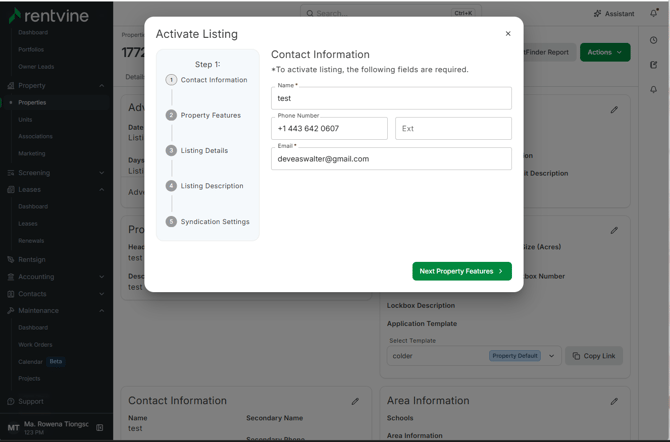Click the Phone Number field
The image size is (670, 442).
coord(329,128)
